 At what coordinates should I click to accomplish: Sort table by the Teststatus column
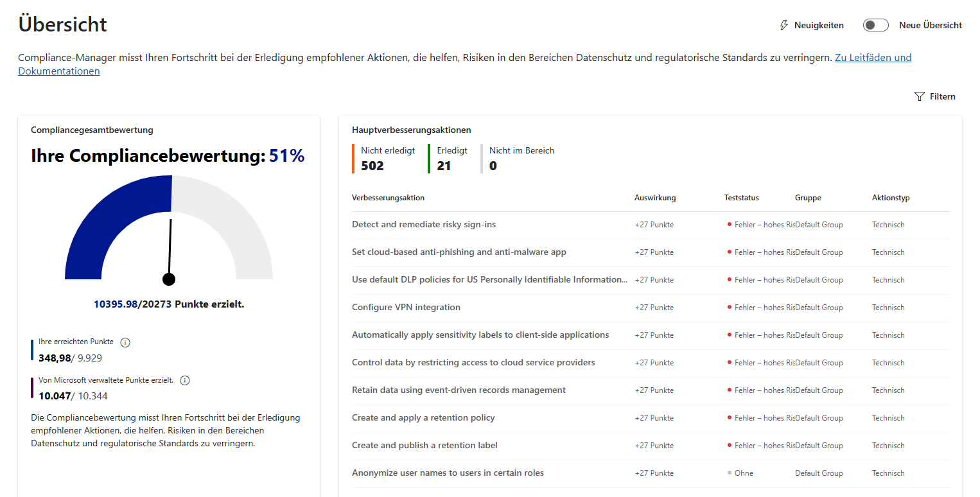pos(741,198)
